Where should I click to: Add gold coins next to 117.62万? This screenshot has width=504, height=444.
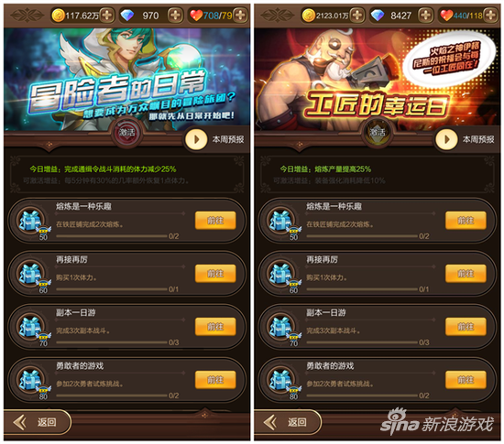[106, 15]
